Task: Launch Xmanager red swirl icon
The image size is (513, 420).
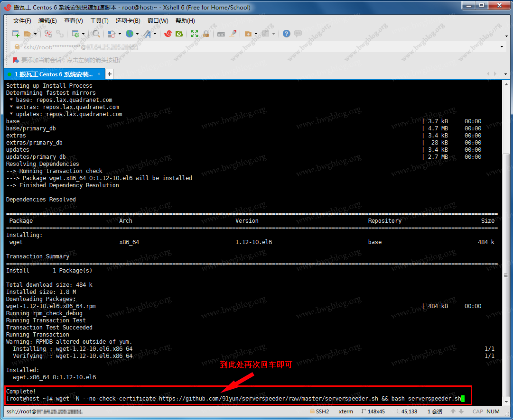Action: (168, 34)
